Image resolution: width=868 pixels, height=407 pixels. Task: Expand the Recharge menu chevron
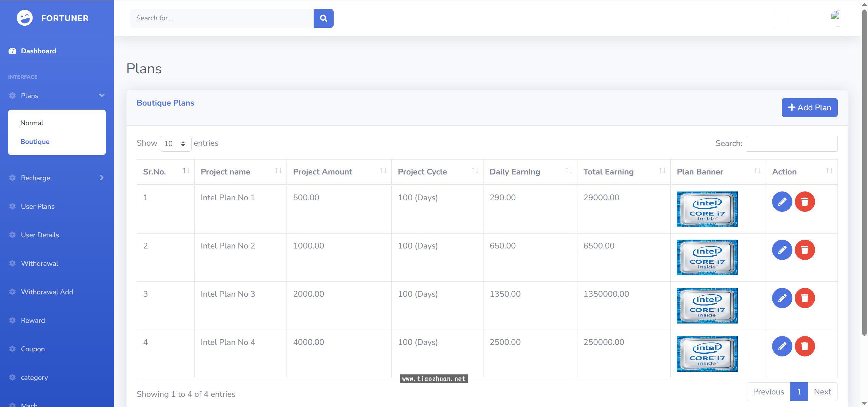101,178
